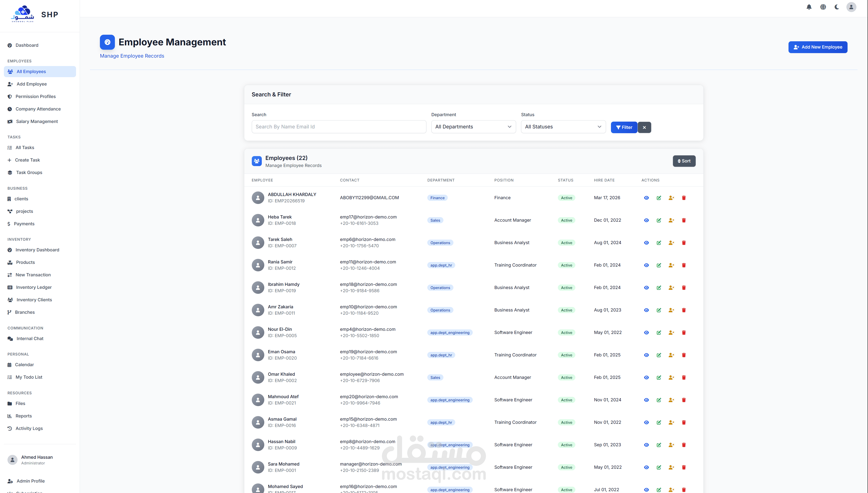Clear filters with the X button
Screen dimensions: 868x493
point(644,127)
